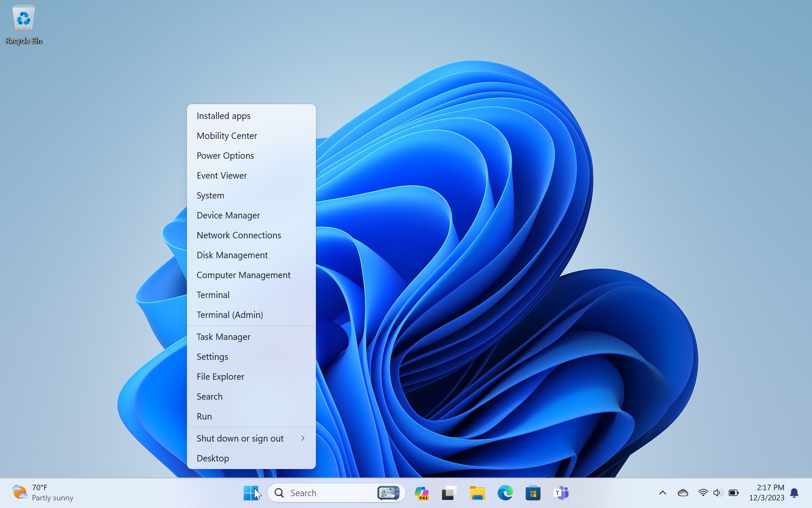
Task: Open Task View on taskbar
Action: (x=449, y=493)
